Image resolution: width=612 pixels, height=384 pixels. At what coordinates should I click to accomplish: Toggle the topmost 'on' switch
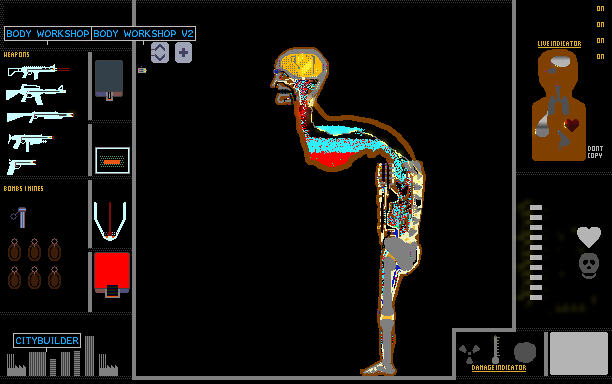point(600,8)
